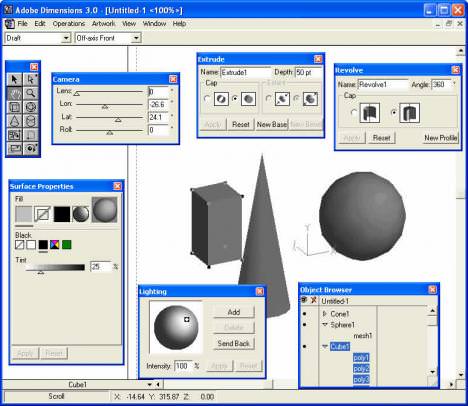Select the direct selection arrow tool
Screen dimensions: 468x406
(x=31, y=80)
